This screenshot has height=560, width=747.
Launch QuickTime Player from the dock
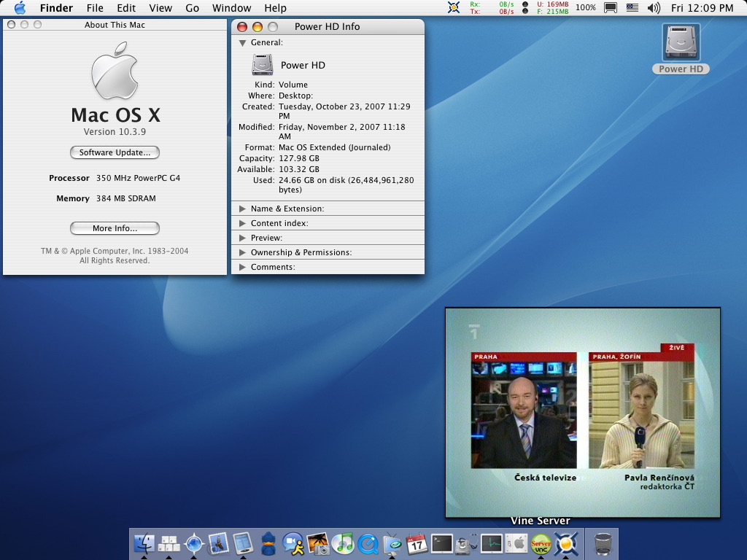coord(368,543)
